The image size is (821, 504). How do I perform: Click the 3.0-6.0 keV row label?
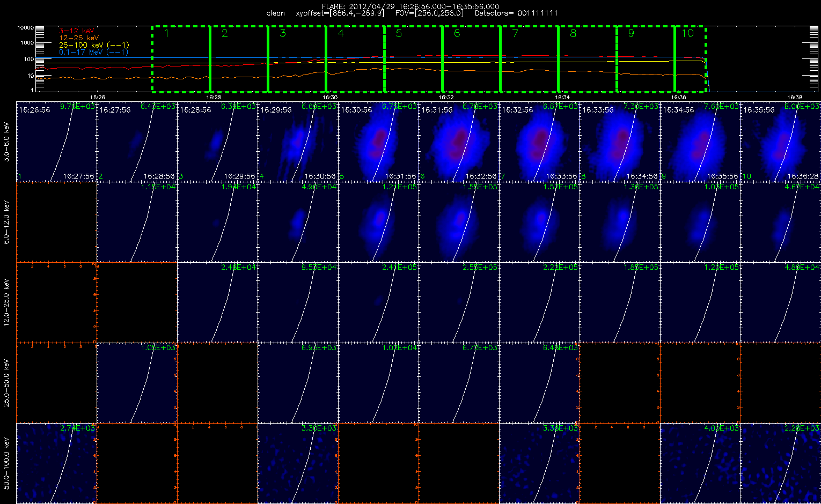click(x=6, y=142)
